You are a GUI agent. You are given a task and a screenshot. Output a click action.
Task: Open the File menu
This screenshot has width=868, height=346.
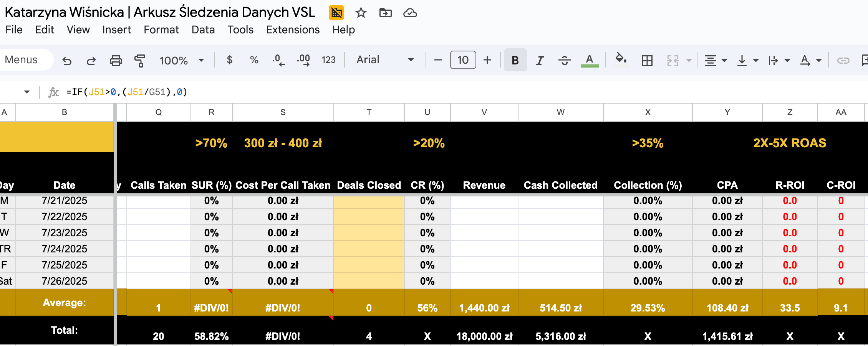(x=14, y=30)
